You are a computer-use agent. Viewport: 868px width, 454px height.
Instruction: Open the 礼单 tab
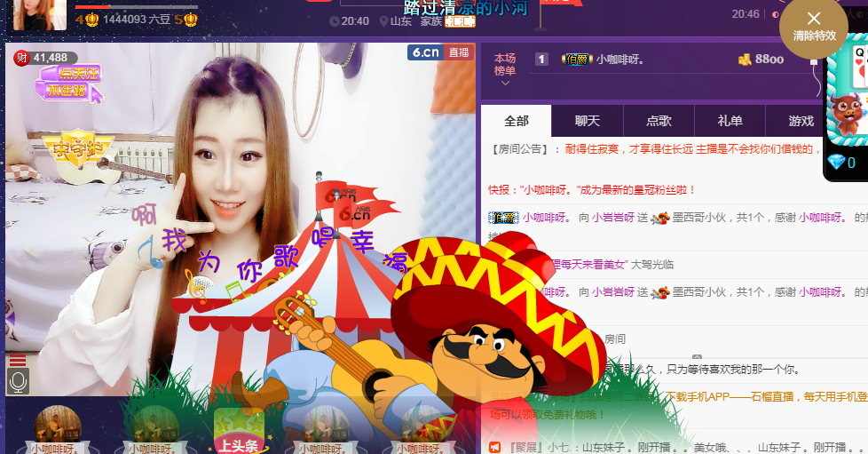(x=730, y=121)
